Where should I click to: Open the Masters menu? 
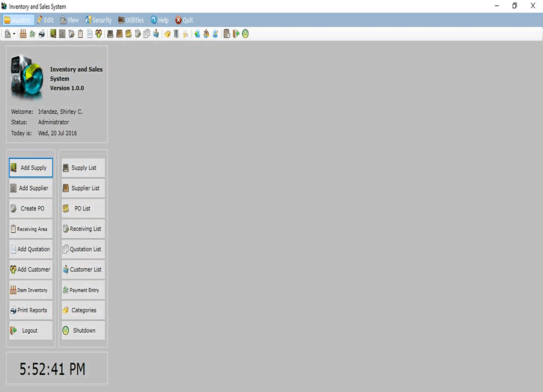(x=17, y=20)
